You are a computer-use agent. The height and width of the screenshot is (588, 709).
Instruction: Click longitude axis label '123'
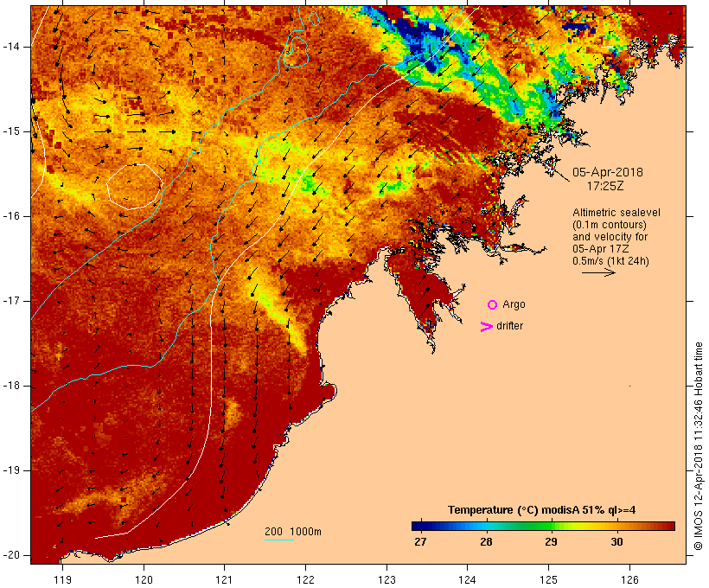coord(386,579)
